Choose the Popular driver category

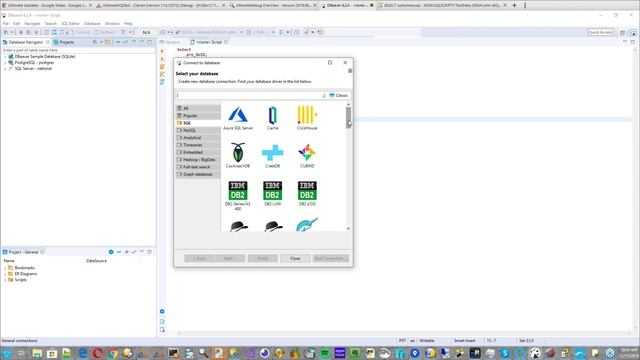[198, 116]
